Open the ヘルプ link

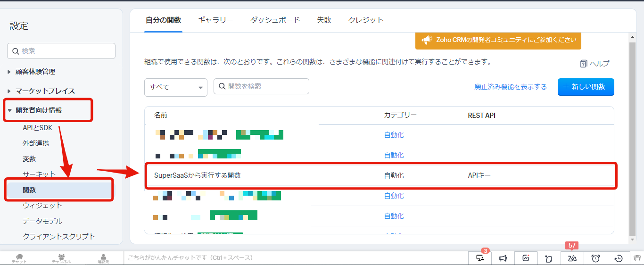[x=600, y=64]
